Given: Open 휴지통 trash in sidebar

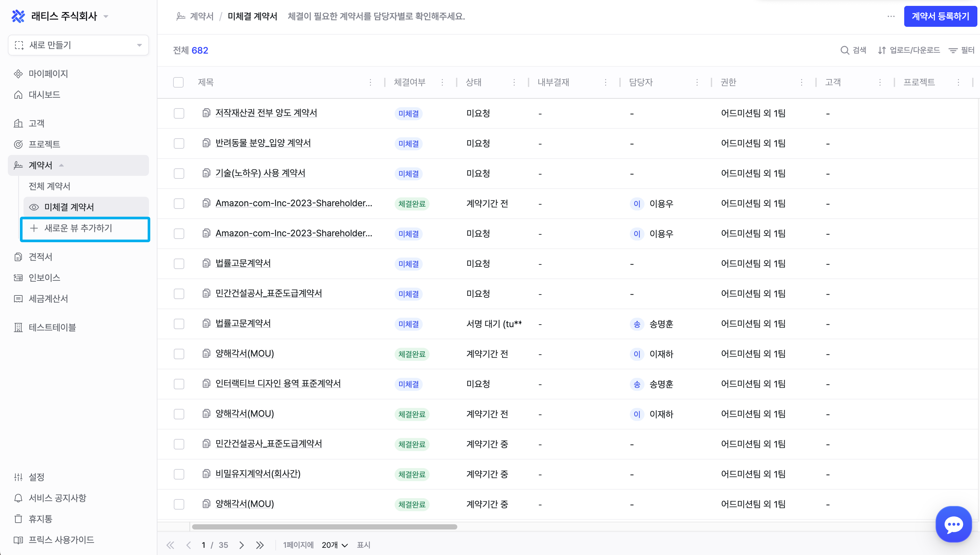Looking at the screenshot, I should tap(40, 519).
